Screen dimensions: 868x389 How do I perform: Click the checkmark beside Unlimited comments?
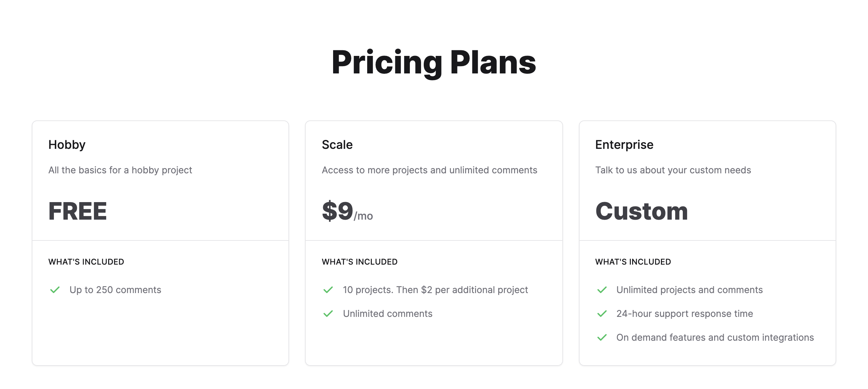(x=328, y=314)
